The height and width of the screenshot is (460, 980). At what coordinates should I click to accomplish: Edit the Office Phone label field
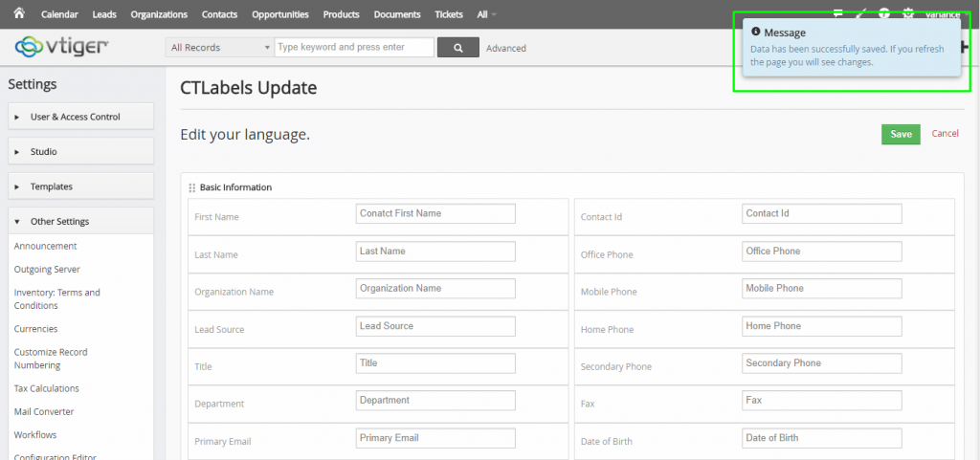pos(822,251)
